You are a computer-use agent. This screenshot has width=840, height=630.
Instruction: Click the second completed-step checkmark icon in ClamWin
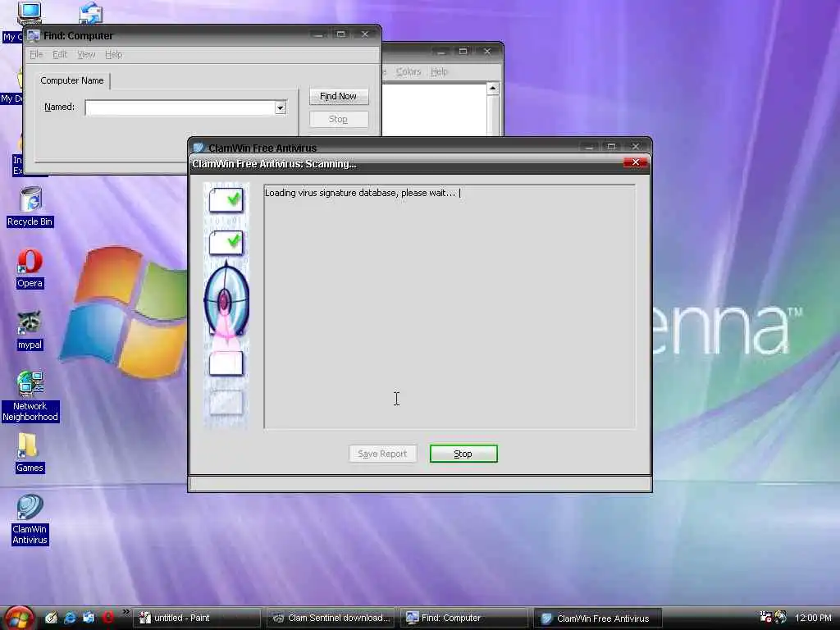pos(226,243)
